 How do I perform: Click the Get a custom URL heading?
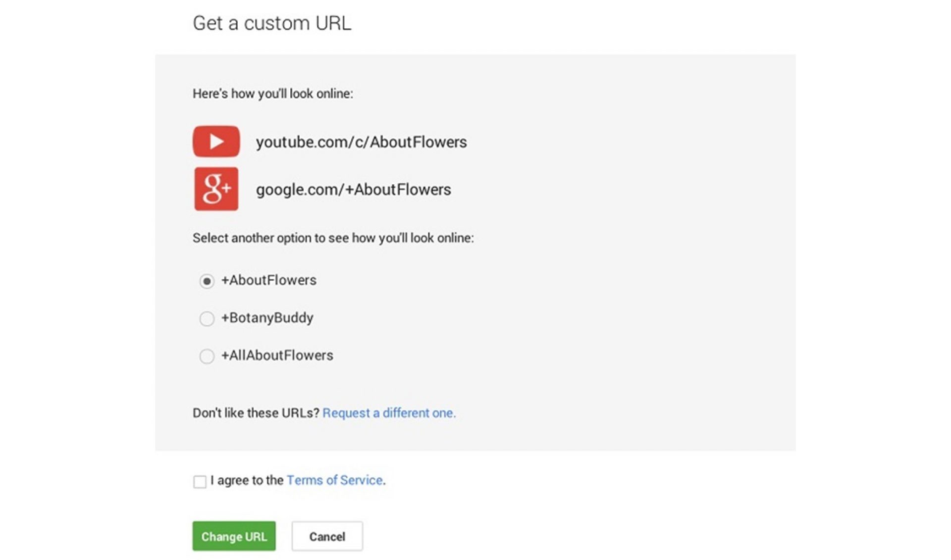272,23
